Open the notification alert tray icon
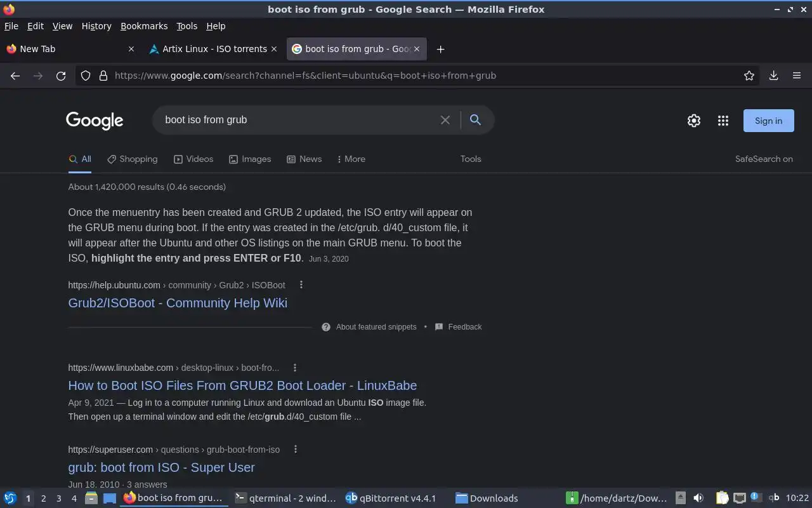This screenshot has height=508, width=812. (x=756, y=497)
